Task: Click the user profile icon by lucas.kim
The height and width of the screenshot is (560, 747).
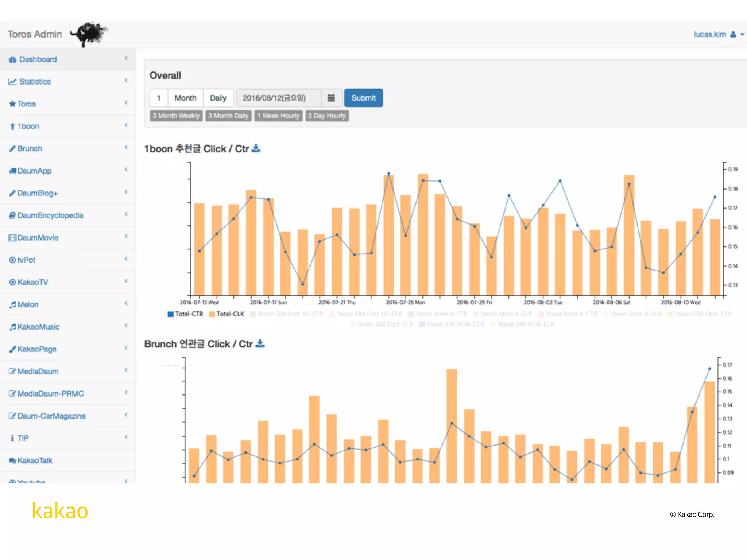Action: tap(733, 34)
